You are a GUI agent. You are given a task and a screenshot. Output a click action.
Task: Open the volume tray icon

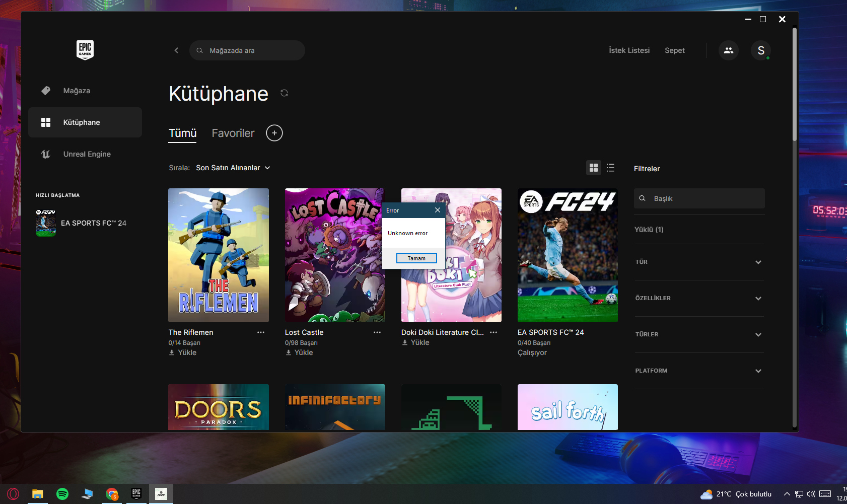pyautogui.click(x=811, y=494)
